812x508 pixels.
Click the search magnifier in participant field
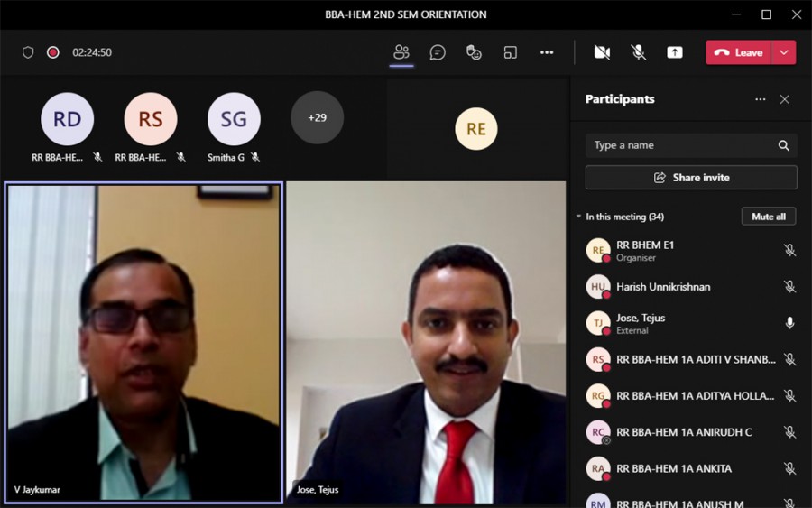pyautogui.click(x=783, y=145)
